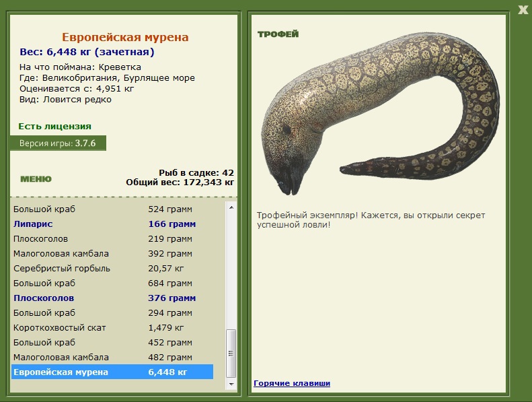This screenshot has width=532, height=402.
Task: Select Малоголовая камбала 482 грамм row
Action: pyautogui.click(x=112, y=357)
